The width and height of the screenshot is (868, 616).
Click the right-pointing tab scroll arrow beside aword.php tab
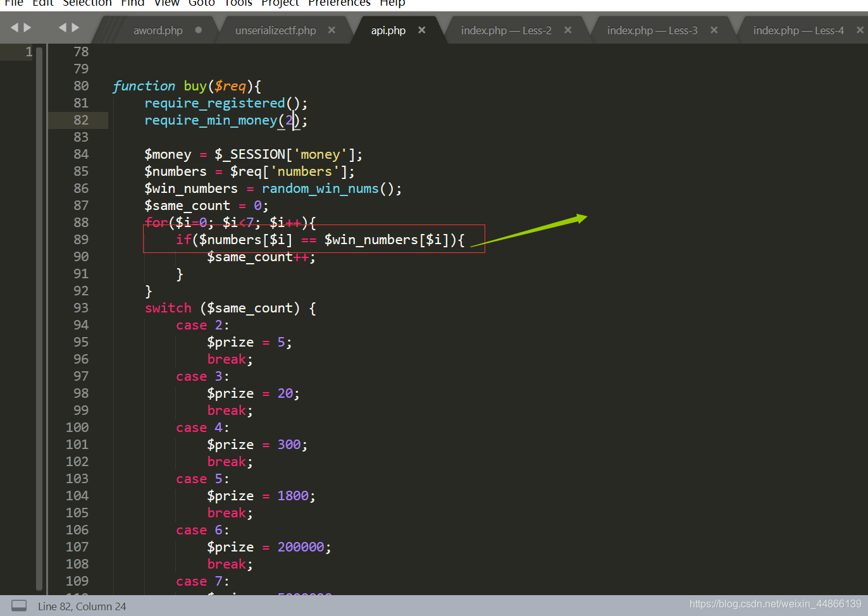[x=76, y=27]
